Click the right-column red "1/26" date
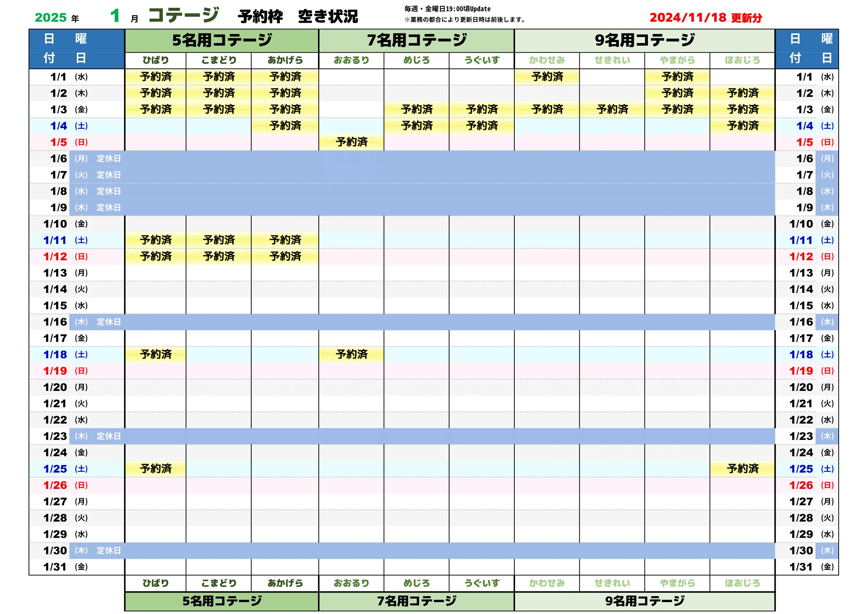 pyautogui.click(x=801, y=486)
